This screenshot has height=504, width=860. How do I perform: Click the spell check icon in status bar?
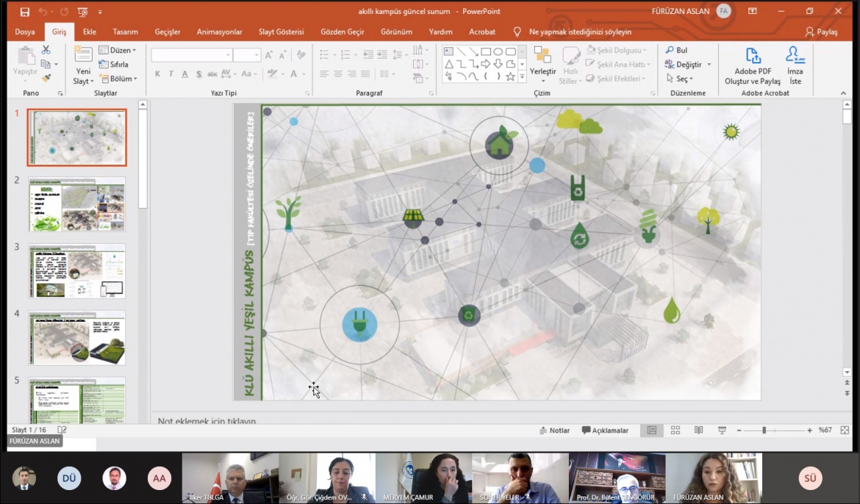coord(62,430)
